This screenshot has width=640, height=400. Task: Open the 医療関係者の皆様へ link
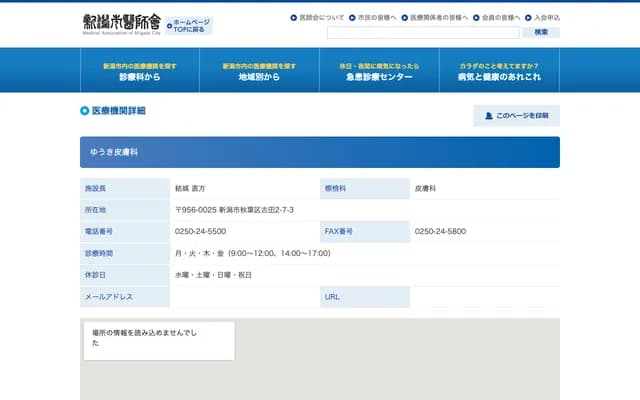(439, 18)
